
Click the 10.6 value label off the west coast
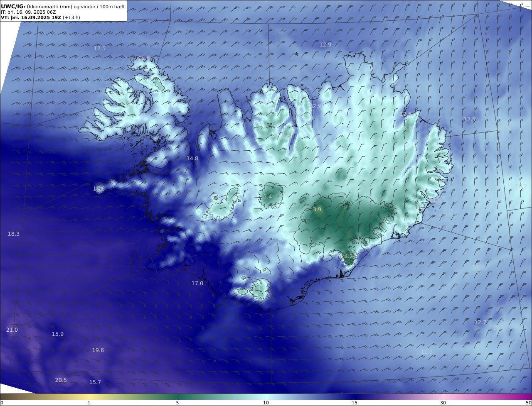click(99, 188)
